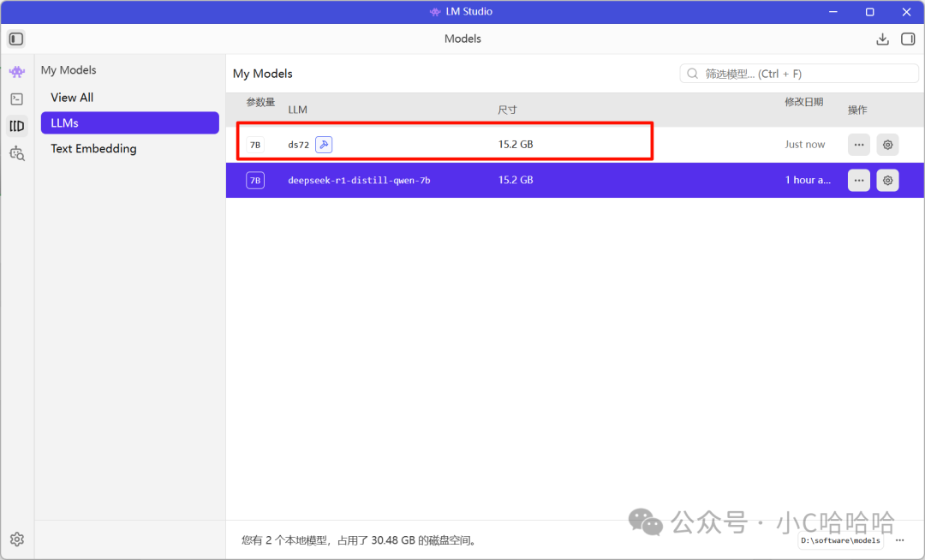
Task: Click the My Models sidebar heading
Action: tap(69, 70)
